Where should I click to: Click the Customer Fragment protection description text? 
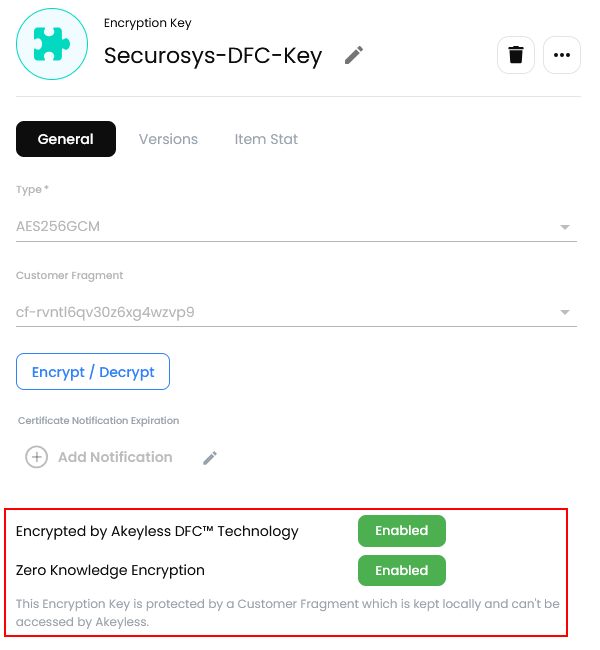(288, 612)
